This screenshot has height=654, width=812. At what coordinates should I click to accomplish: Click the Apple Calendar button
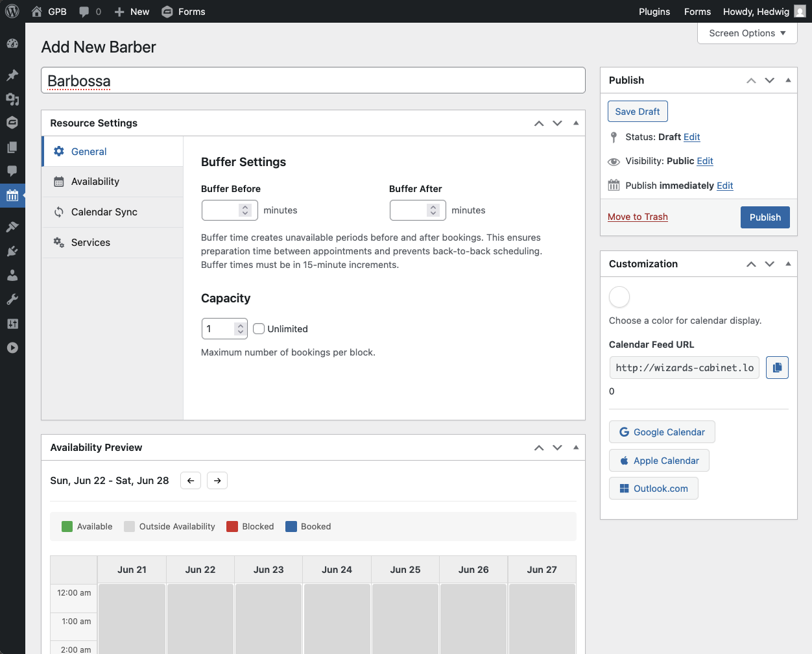[x=659, y=461]
